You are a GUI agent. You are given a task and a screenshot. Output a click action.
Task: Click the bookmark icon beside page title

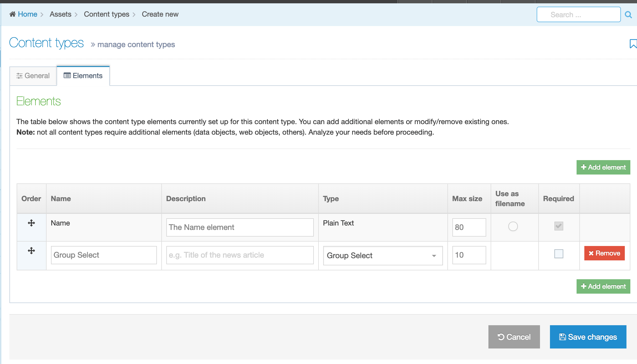[x=633, y=44]
